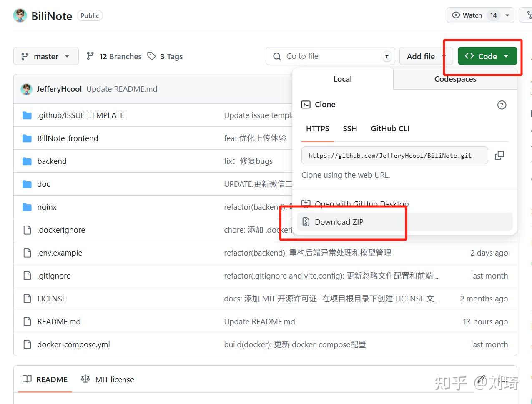Screen dimensions: 532x404
Task: Open the backend folder icon
Action: click(27, 161)
